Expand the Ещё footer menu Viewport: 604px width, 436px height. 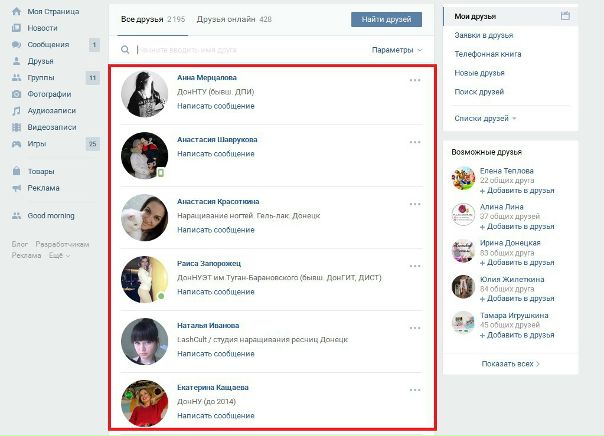tap(59, 255)
